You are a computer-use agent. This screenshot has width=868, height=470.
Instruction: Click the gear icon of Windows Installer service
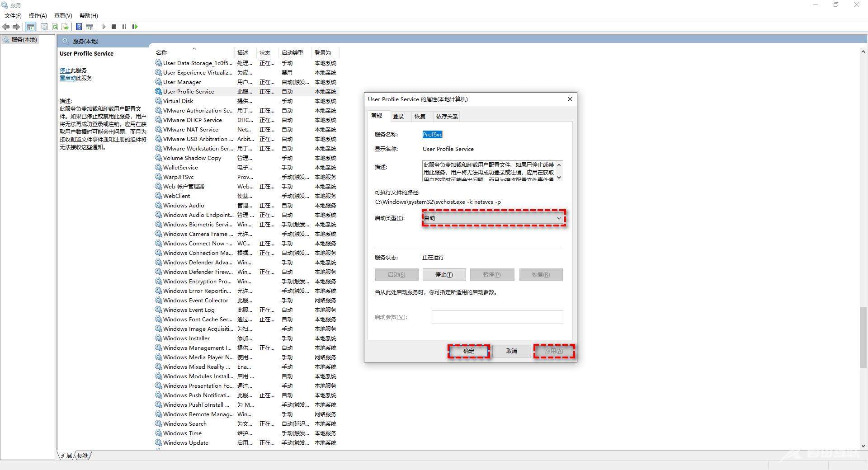[x=158, y=338]
